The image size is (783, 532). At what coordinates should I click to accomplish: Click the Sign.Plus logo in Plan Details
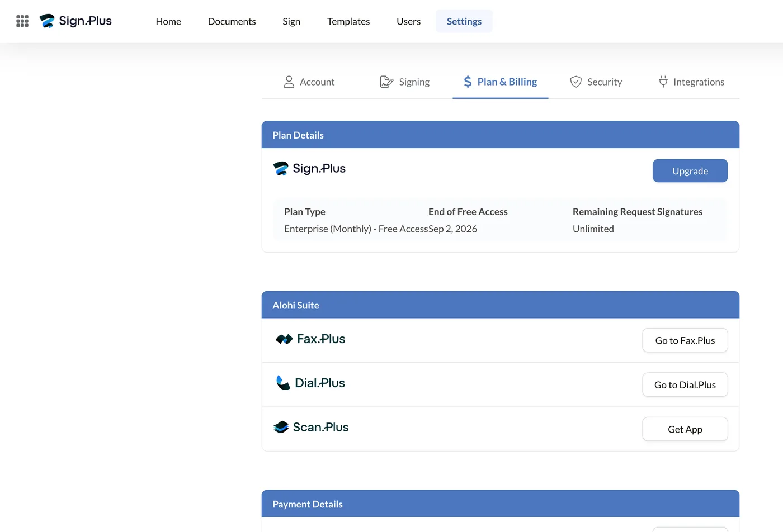309,168
